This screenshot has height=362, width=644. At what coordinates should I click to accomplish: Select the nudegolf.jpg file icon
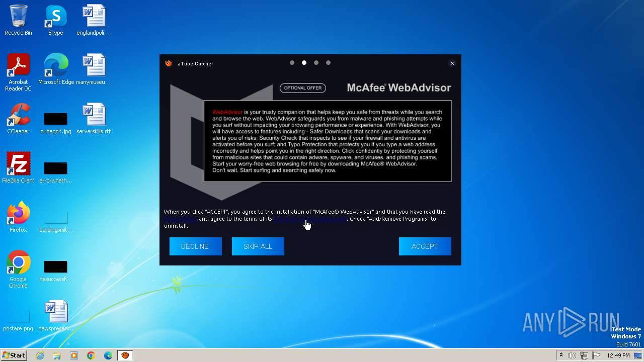pyautogui.click(x=56, y=123)
